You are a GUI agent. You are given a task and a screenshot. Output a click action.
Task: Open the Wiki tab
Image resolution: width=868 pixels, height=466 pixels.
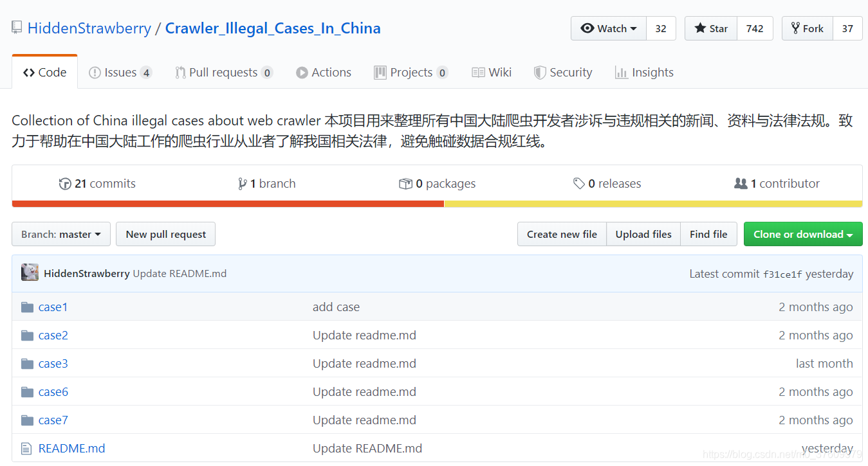pyautogui.click(x=492, y=73)
